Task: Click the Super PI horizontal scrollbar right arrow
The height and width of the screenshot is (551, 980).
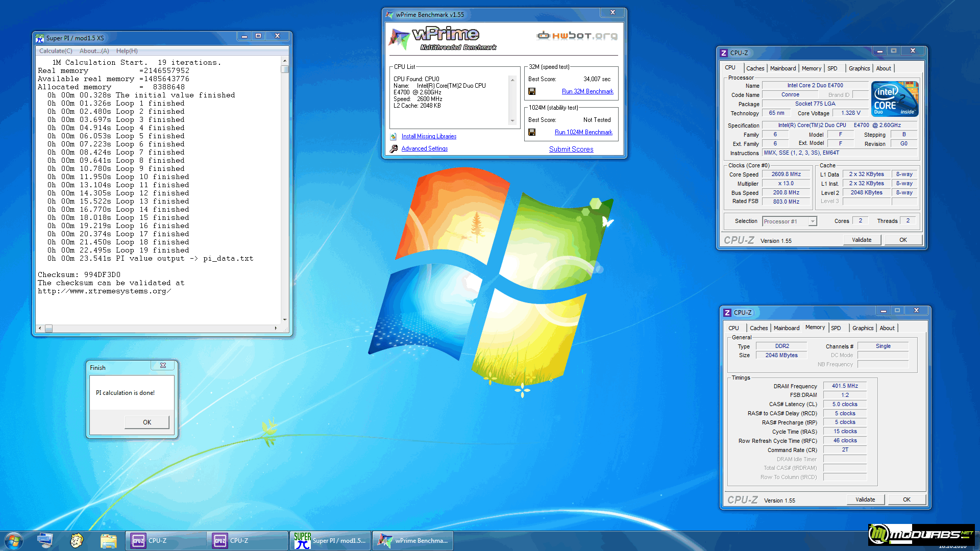Action: [x=276, y=329]
